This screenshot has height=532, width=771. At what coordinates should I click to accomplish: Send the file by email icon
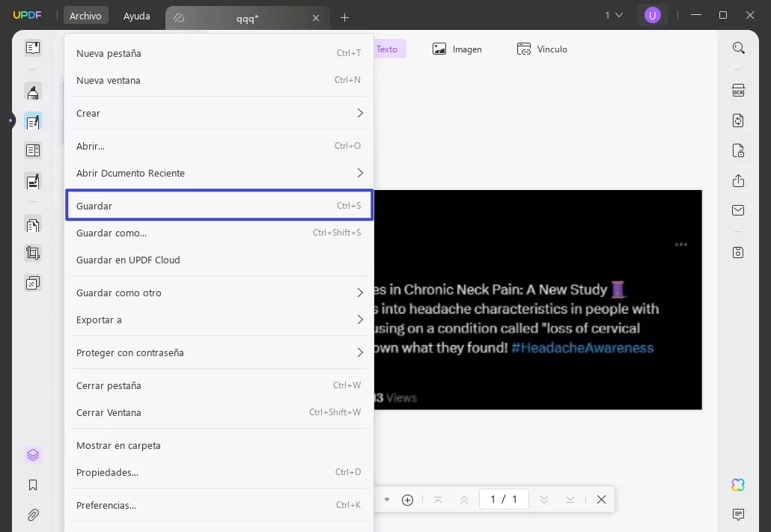[739, 210]
